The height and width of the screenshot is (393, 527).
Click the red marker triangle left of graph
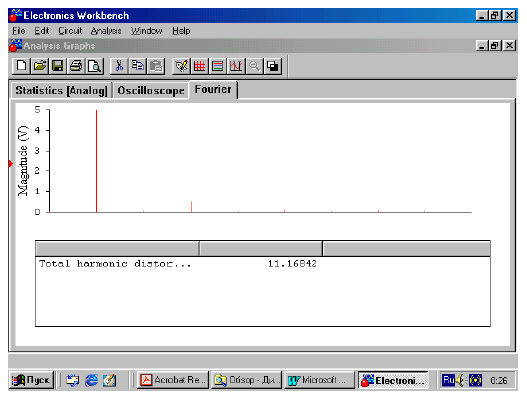point(11,164)
